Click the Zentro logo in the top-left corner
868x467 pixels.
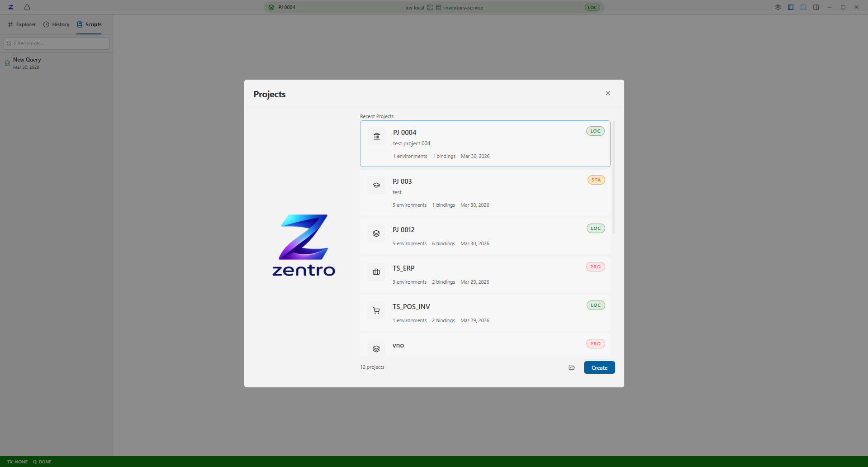(x=10, y=7)
